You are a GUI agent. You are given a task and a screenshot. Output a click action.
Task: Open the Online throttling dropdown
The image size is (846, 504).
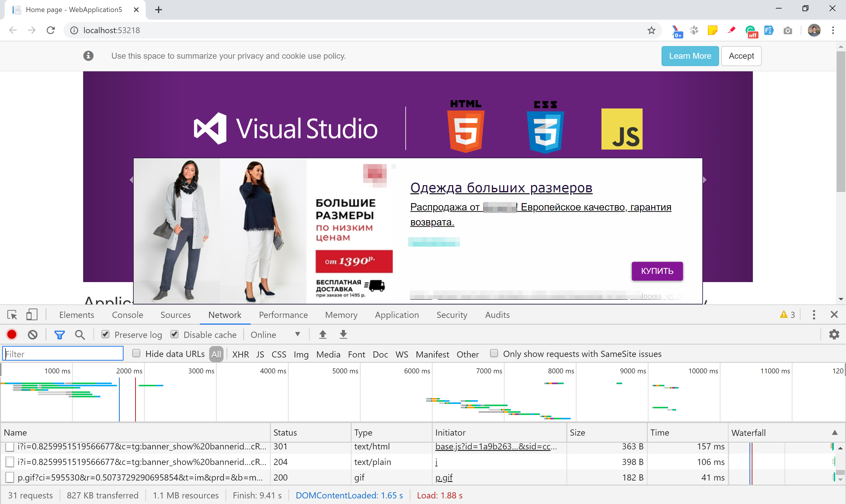pos(275,335)
